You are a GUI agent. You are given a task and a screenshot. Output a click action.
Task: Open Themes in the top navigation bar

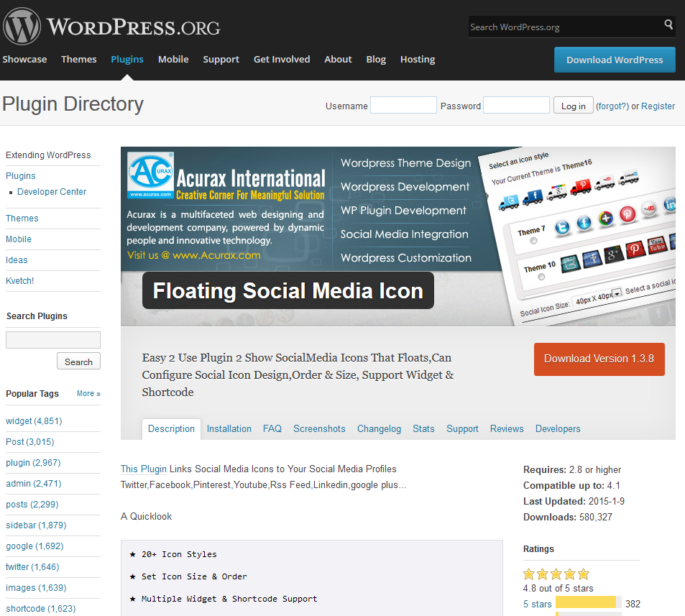click(78, 60)
